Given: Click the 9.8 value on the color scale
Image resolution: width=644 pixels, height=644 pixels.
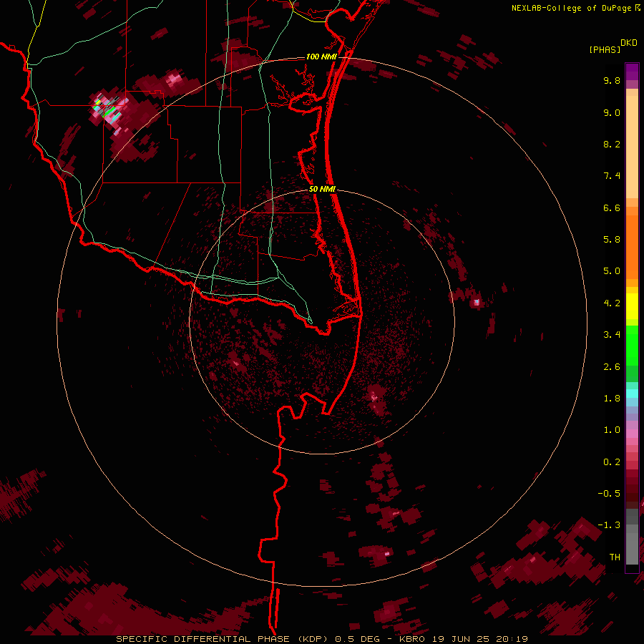Looking at the screenshot, I should click(612, 80).
